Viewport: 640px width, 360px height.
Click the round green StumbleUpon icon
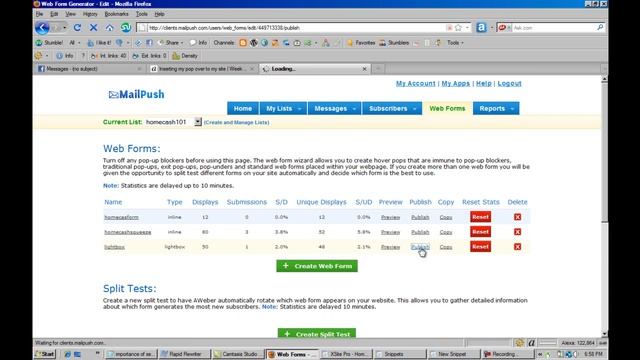126,28
